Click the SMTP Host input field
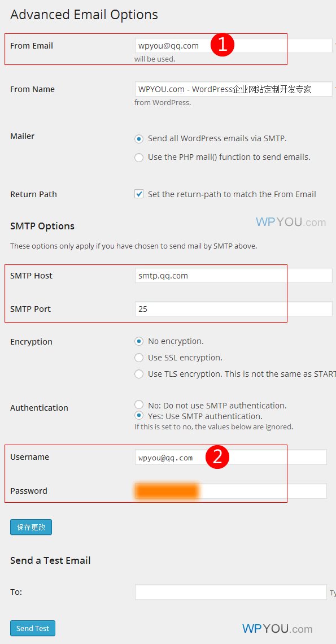Screen dimensions: 336x644 click(x=233, y=276)
